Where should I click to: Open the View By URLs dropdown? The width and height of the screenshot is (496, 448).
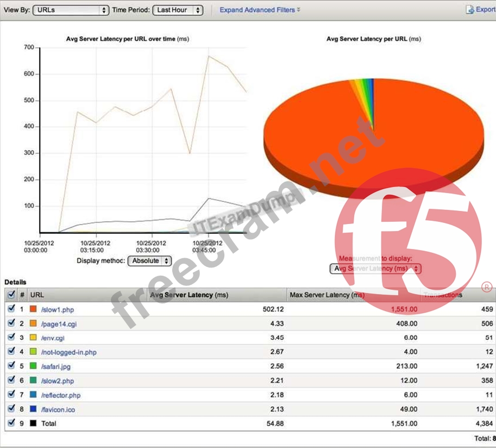click(71, 10)
